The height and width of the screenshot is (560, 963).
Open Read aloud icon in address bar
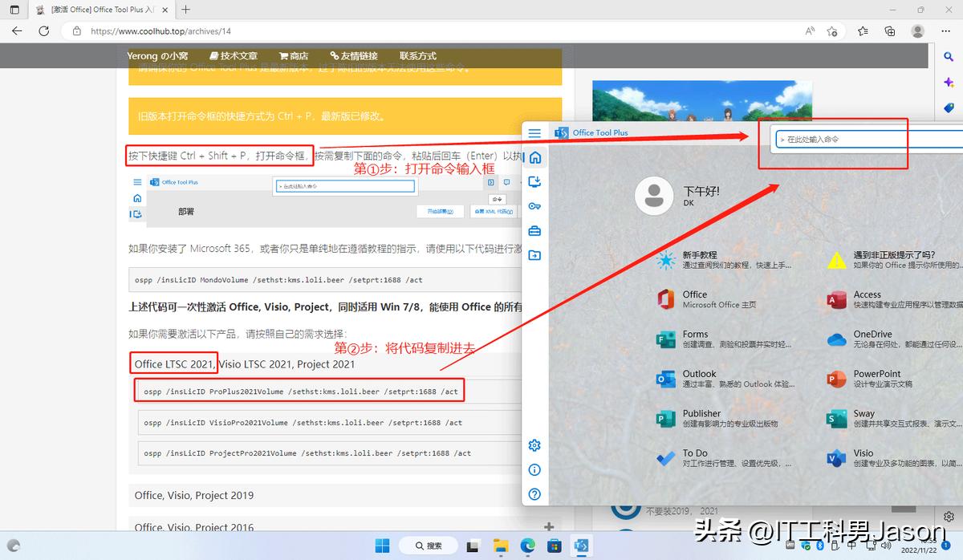click(x=810, y=31)
